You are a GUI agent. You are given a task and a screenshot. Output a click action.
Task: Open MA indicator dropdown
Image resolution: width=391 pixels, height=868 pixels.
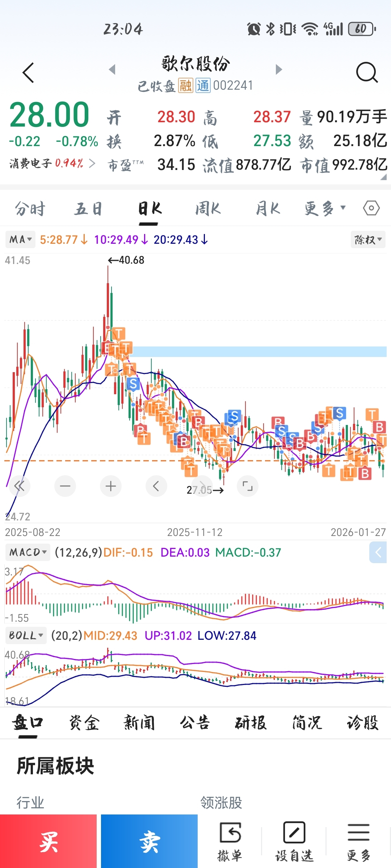[x=20, y=239]
